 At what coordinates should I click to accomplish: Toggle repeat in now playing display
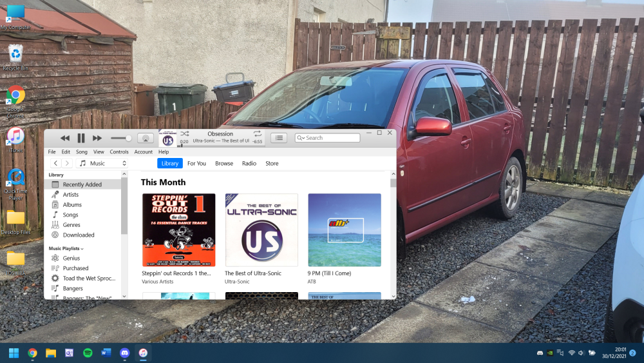[x=257, y=133]
